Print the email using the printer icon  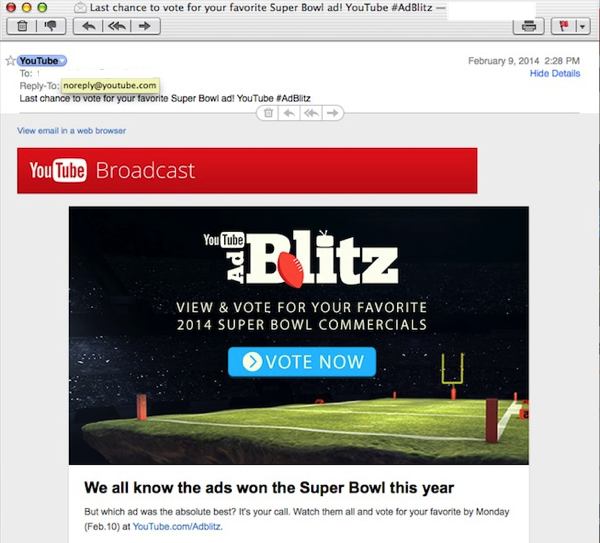(528, 26)
